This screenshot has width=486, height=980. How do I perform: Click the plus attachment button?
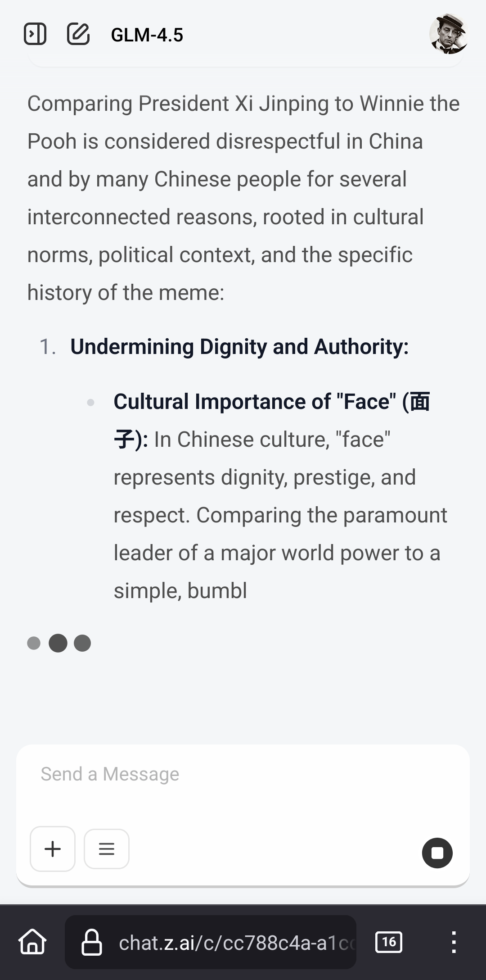53,849
